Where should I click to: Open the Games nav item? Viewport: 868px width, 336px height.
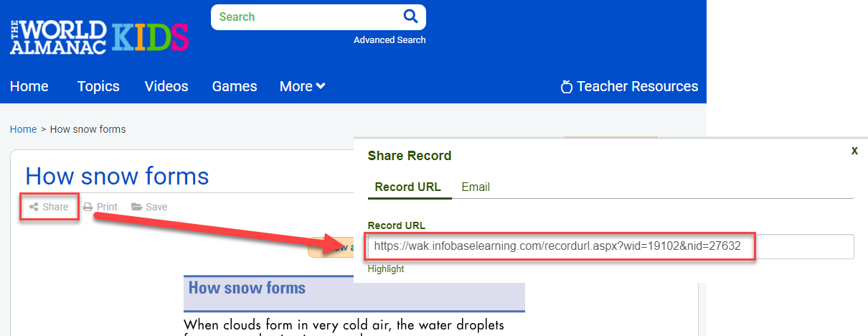pyautogui.click(x=235, y=86)
